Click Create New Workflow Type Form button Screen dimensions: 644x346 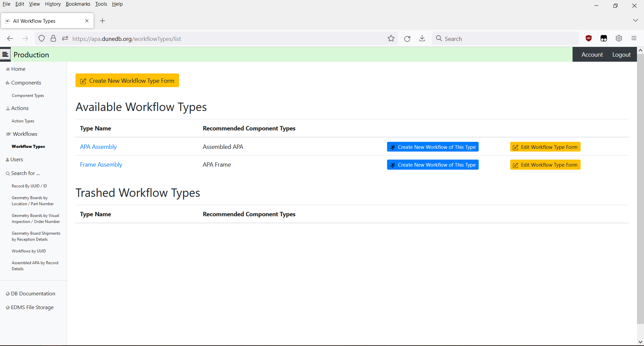click(127, 80)
